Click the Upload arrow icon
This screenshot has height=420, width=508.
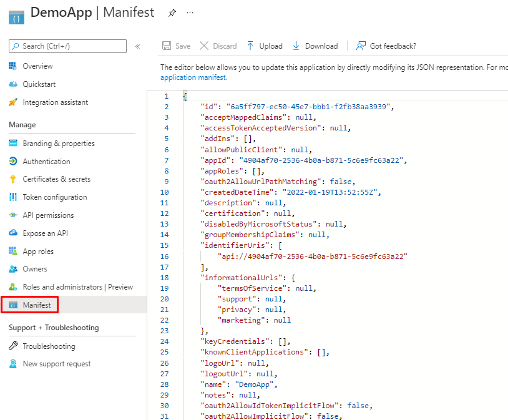[x=250, y=46]
